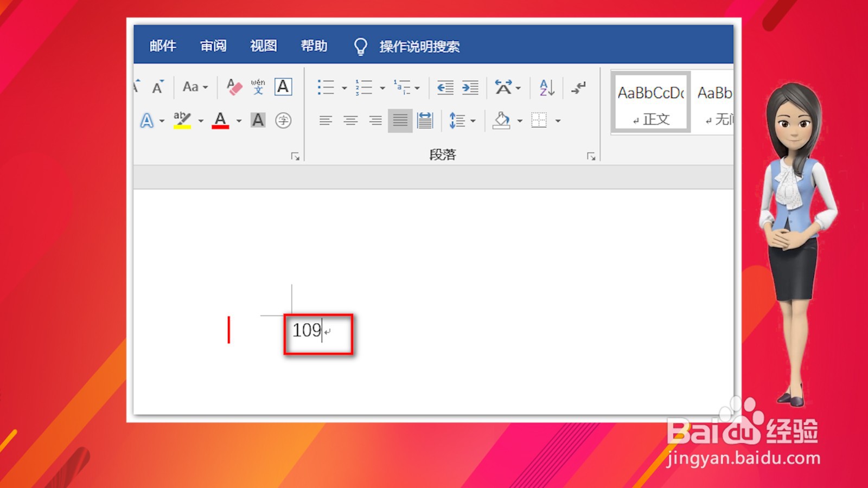Toggle Character Shading on selected text
868x488 pixels.
tap(258, 120)
